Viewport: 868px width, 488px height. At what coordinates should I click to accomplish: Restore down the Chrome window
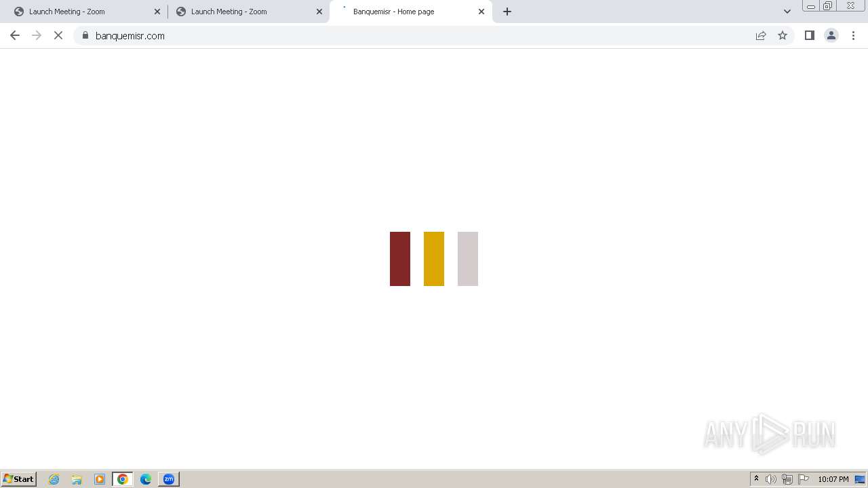[x=828, y=6]
